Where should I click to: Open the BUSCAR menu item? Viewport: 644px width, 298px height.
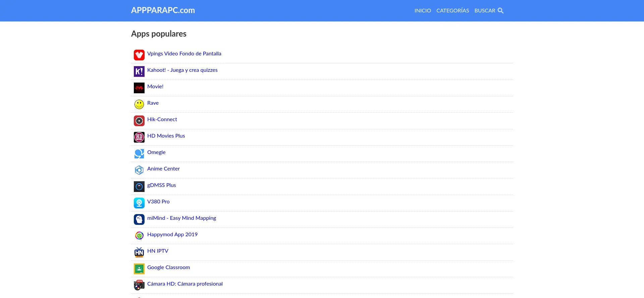coord(485,11)
